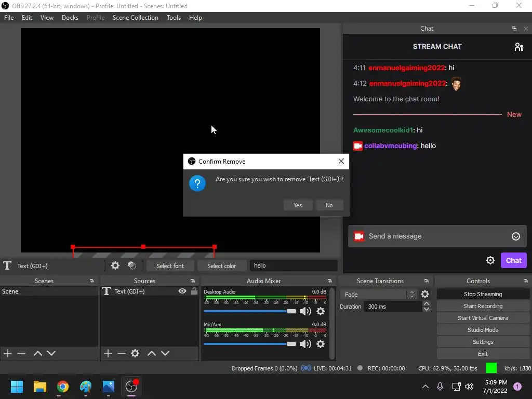Close the Confirm Remove dialog
Screen dimensions: 532x399
(x=341, y=161)
